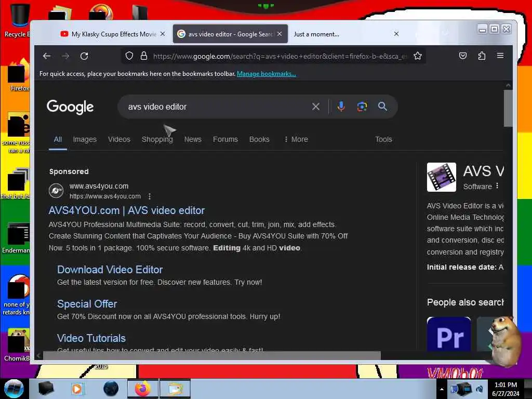Open the News results tab
Viewport: 532px width, 399px height.
[x=193, y=139]
